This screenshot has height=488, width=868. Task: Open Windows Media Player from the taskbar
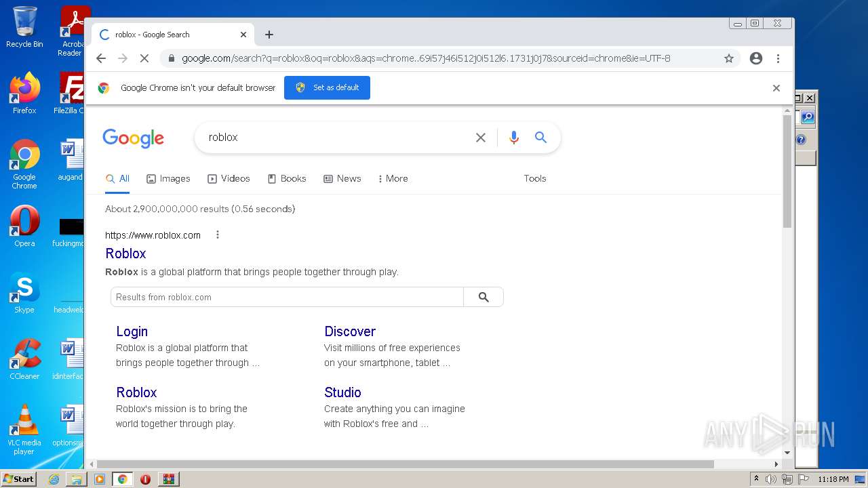(x=100, y=479)
